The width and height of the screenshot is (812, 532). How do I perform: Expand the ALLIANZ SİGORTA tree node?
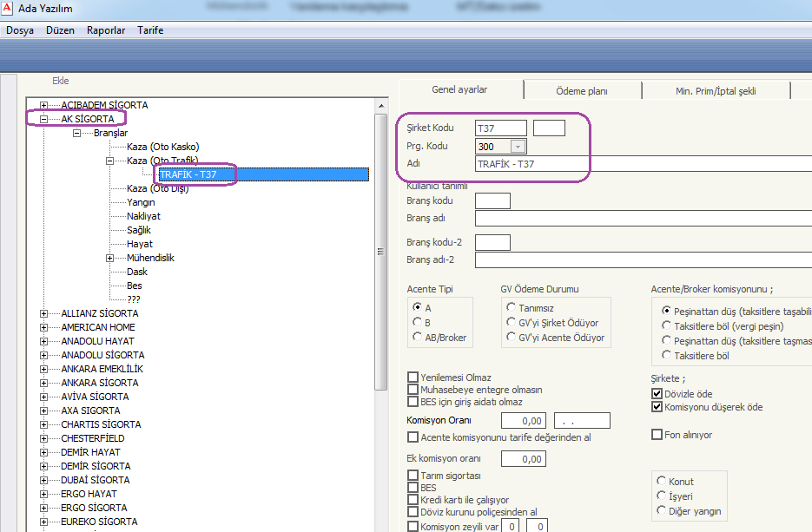point(44,313)
